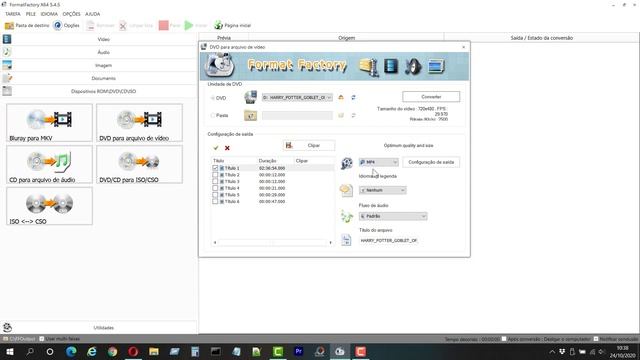Click the DVD para arquivo de vídeo tile
Viewport: 640px width, 360px height.
click(x=139, y=123)
